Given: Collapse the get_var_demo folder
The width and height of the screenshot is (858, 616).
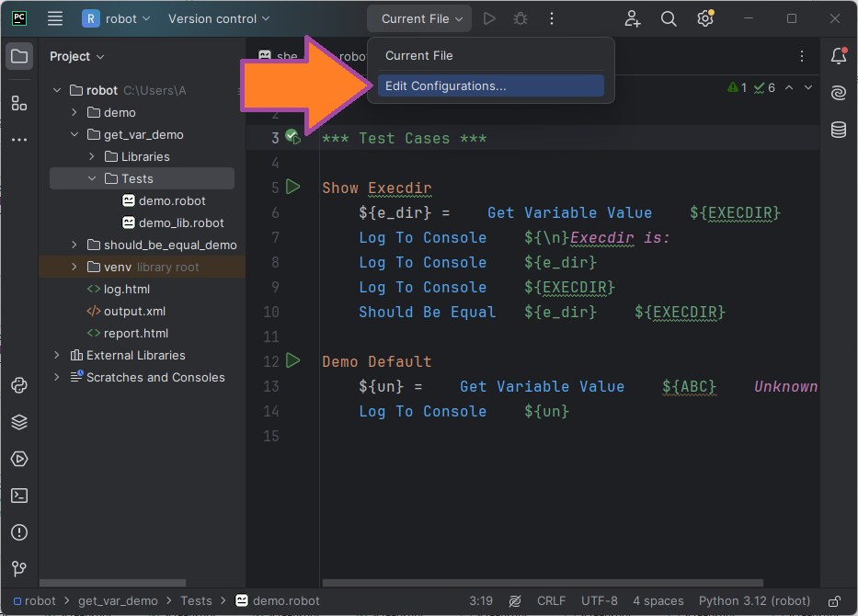Looking at the screenshot, I should 74,134.
